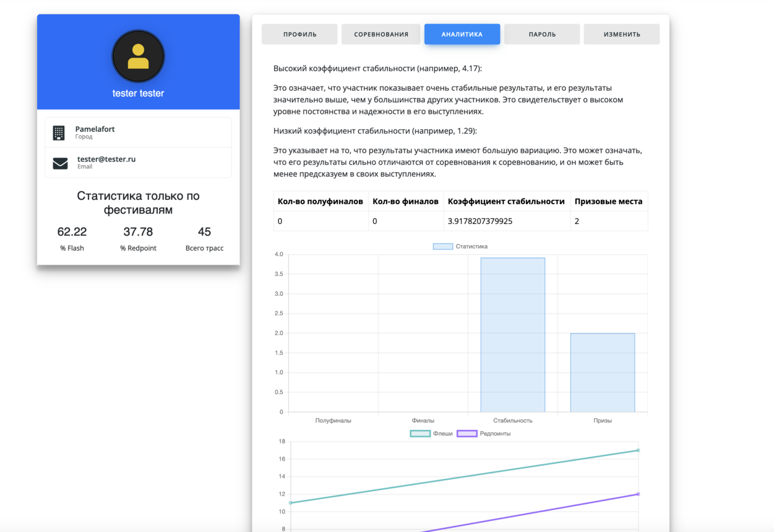Screen dimensions: 774x532
Task: Click the Призы bar in chart
Action: [x=602, y=372]
